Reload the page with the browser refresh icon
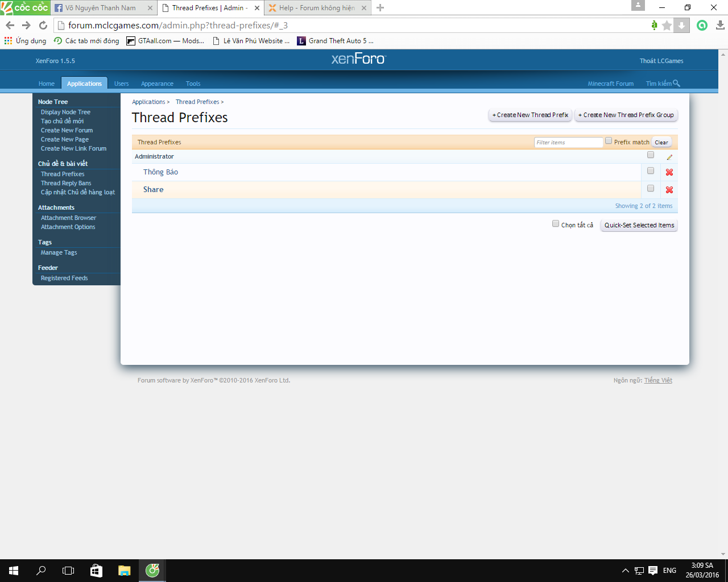 [43, 25]
